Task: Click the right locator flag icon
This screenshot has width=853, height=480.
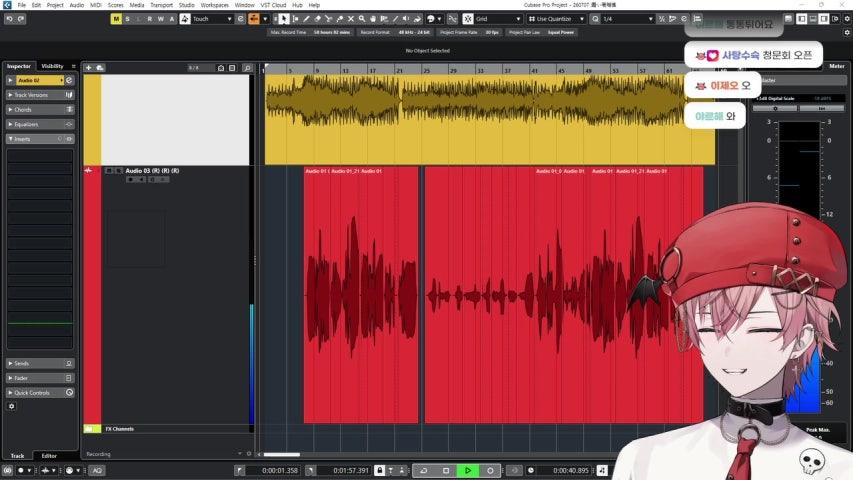Action: pyautogui.click(x=310, y=470)
